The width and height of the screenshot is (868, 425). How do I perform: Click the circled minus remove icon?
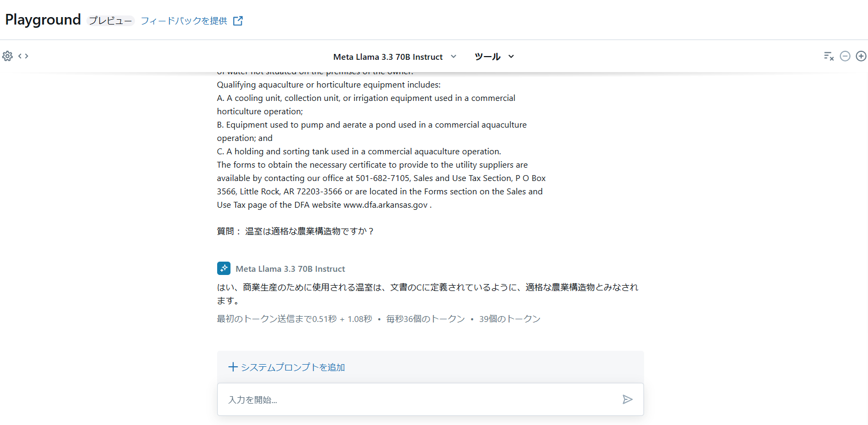[x=845, y=56]
